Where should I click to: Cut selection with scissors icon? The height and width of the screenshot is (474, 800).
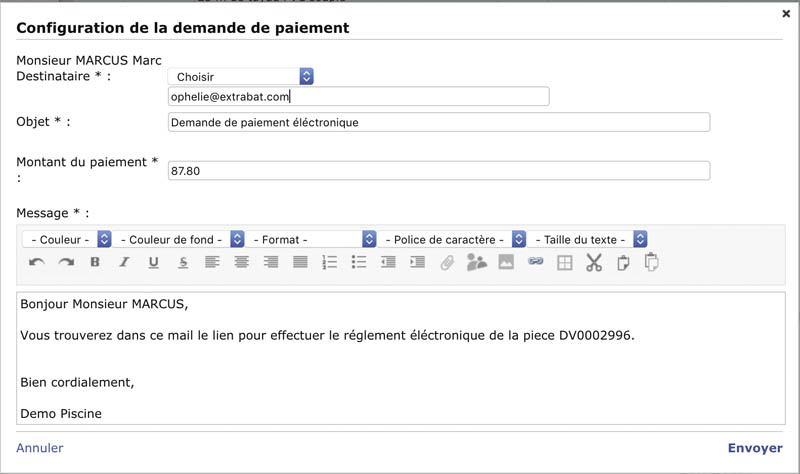click(594, 263)
